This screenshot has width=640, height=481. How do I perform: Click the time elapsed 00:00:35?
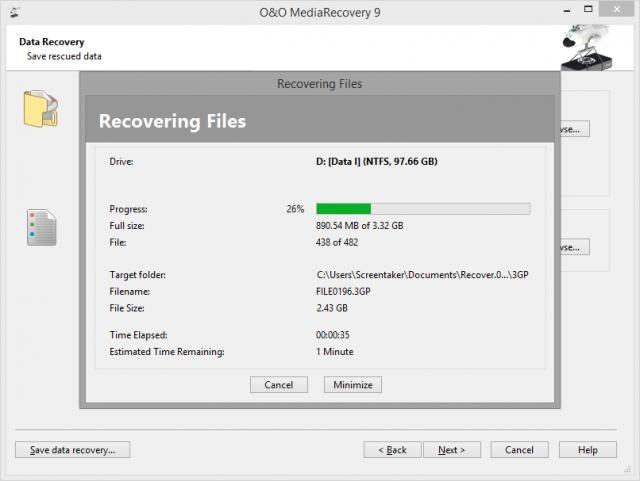333,335
